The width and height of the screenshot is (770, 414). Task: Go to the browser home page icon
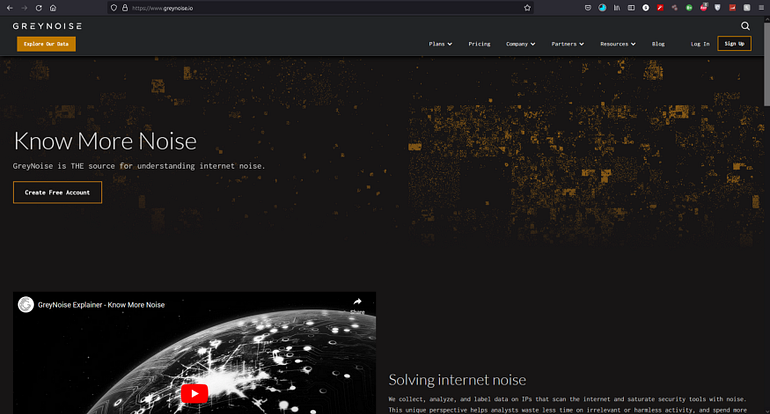[53, 8]
